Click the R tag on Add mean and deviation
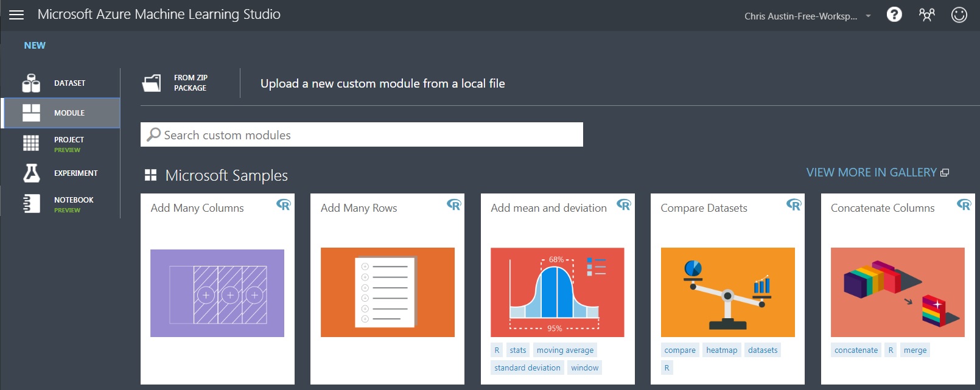This screenshot has width=980, height=390. click(497, 350)
